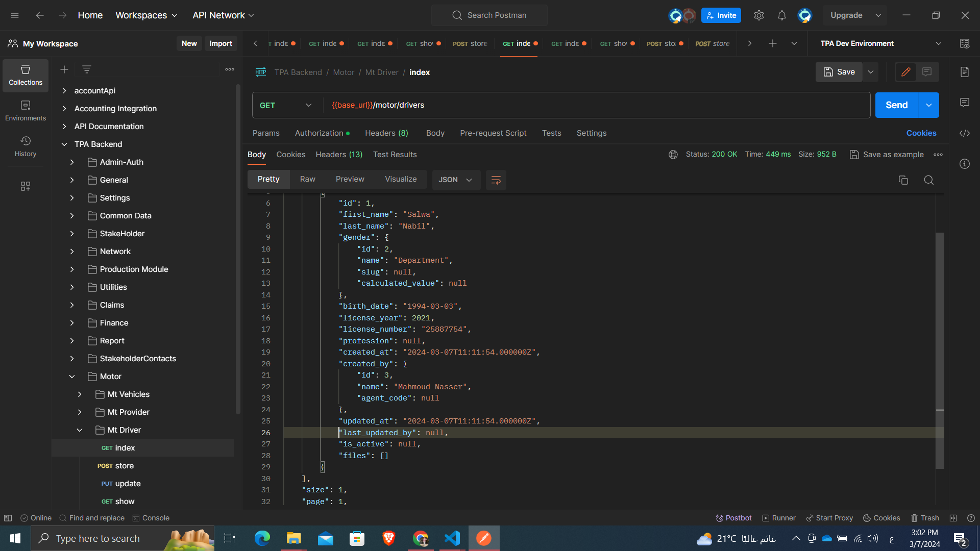Open the GET method dropdown

[285, 105]
